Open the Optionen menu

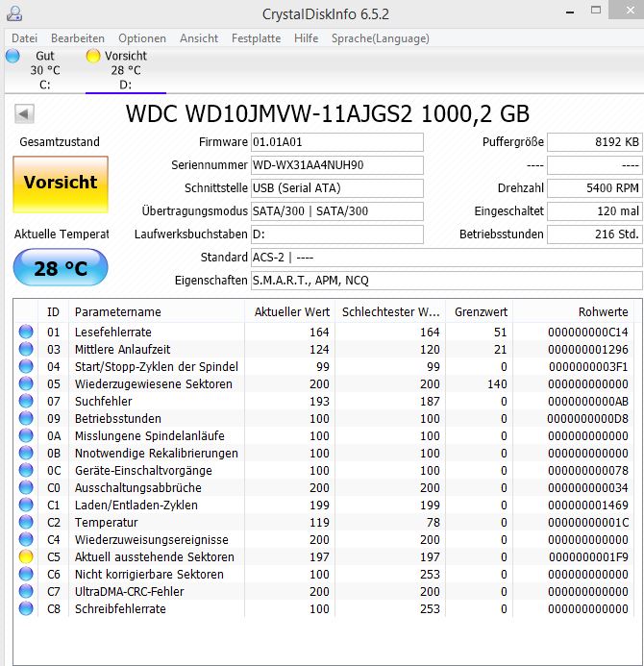pos(142,38)
